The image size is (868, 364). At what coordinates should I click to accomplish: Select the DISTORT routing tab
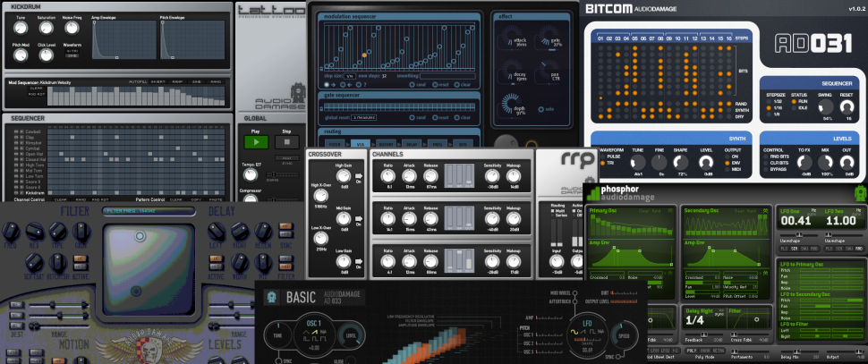387,144
